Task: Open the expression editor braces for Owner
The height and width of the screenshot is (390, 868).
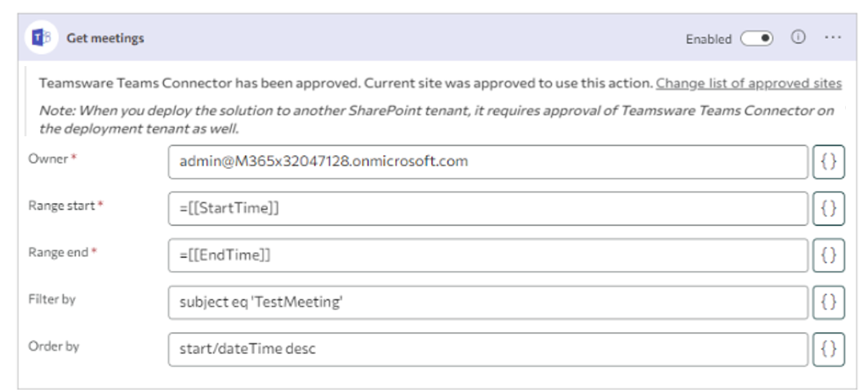Action: (829, 162)
